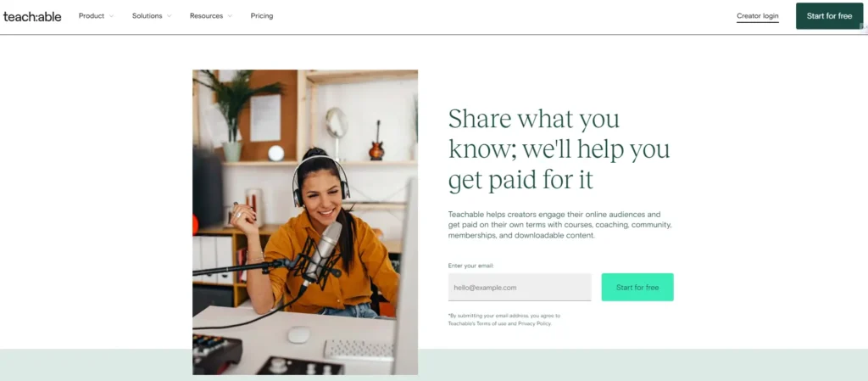Image resolution: width=868 pixels, height=381 pixels.
Task: Focus the hello@example.com email field
Action: click(520, 287)
